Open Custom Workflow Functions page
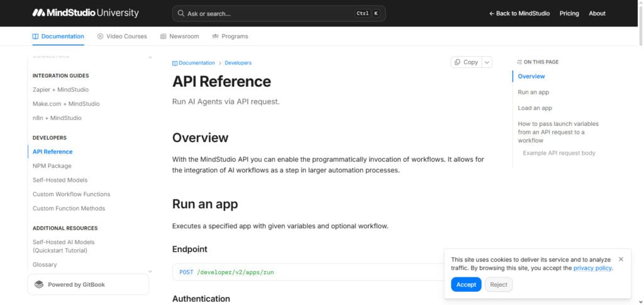The height and width of the screenshot is (305, 644). [x=72, y=194]
